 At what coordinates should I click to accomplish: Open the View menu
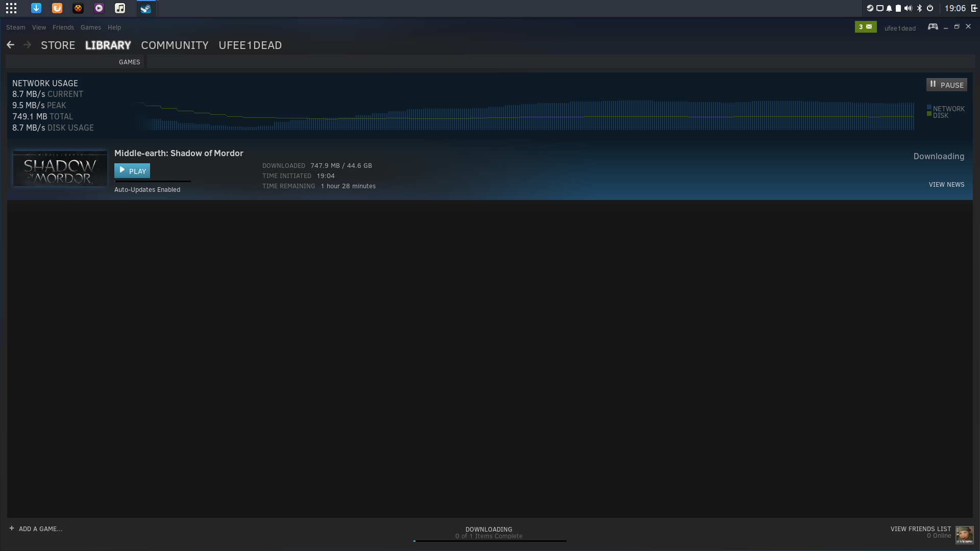pyautogui.click(x=39, y=28)
